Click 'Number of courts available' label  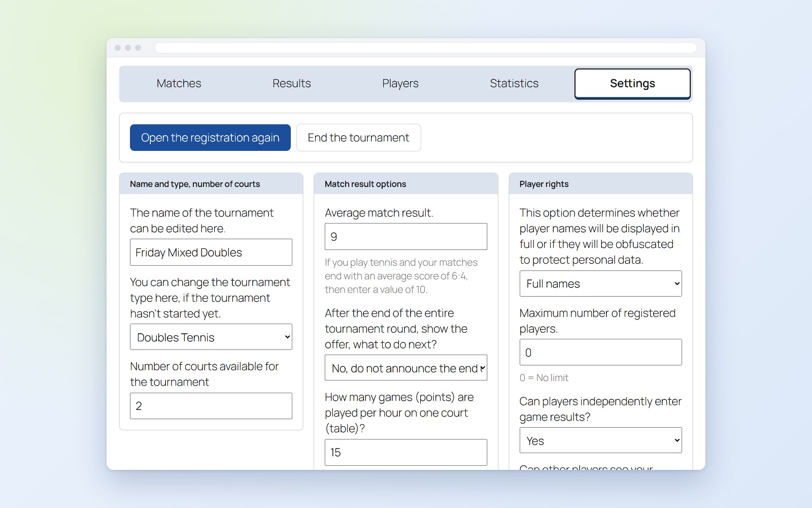click(x=205, y=374)
